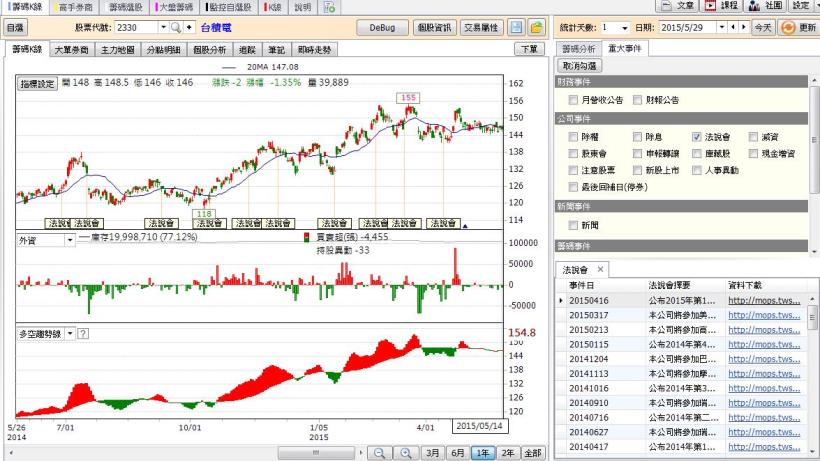Close the 法說會 results tab
820x461 pixels.
coord(600,269)
